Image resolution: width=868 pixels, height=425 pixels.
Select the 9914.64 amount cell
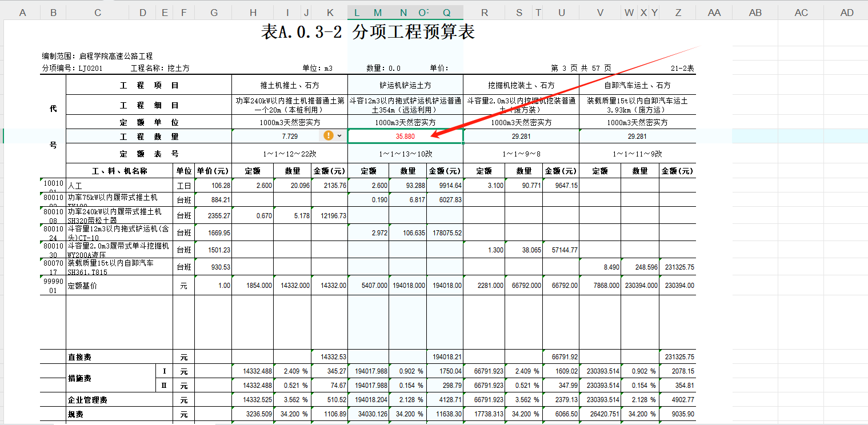click(445, 186)
